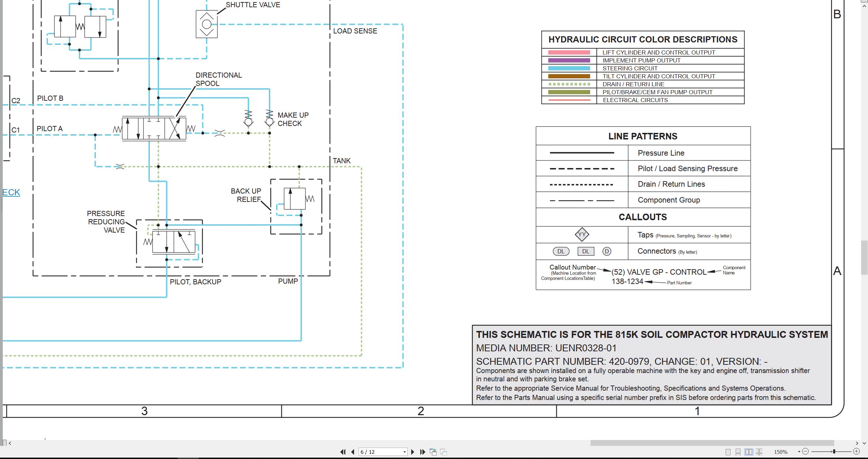Click the PUMP port label
This screenshot has height=459, width=868.
288,281
